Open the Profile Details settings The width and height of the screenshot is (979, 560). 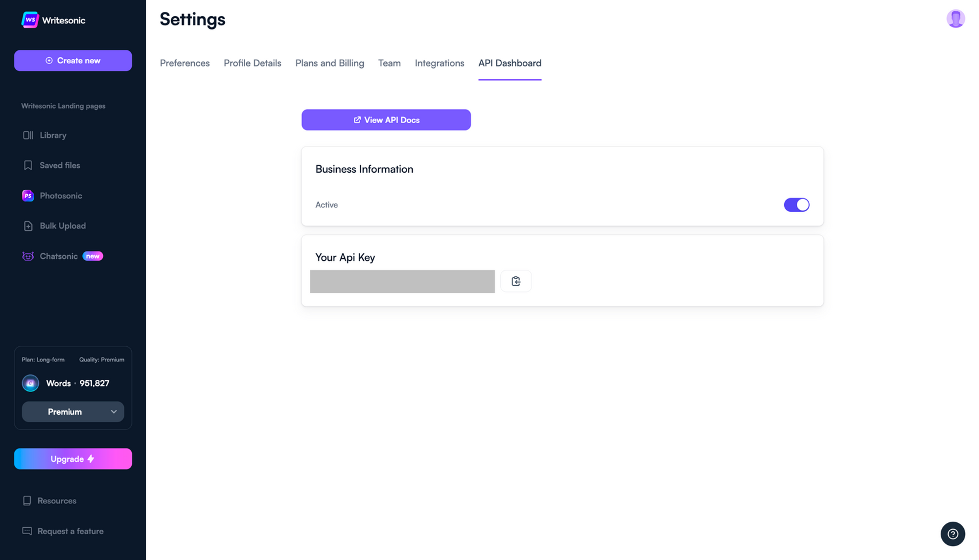[252, 64]
